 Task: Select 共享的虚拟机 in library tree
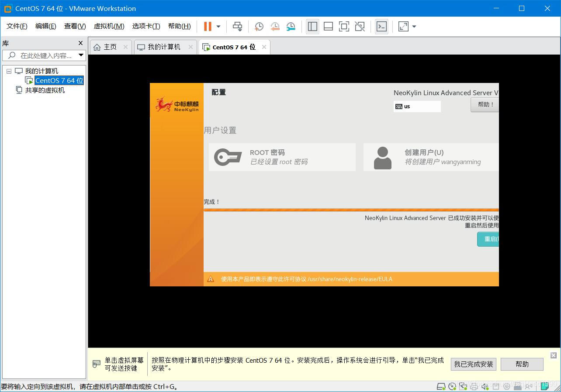[45, 90]
